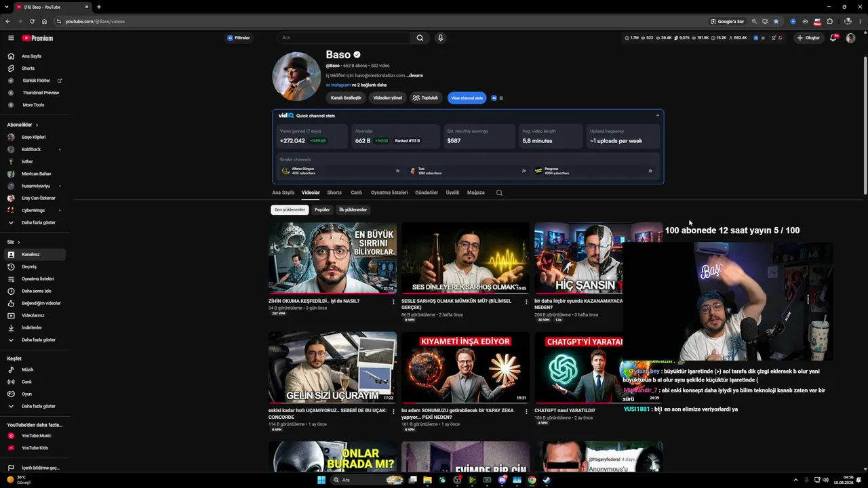This screenshot has width=868, height=488.
Task: Open Günlük Fikirler in the sidebar
Action: [x=35, y=81]
